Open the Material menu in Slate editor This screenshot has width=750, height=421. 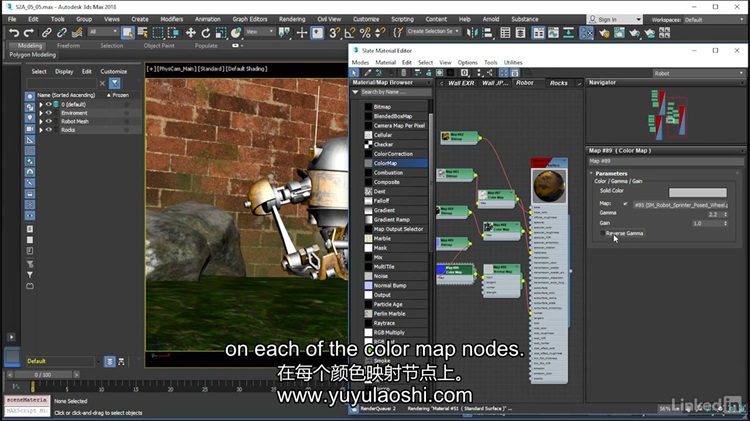(386, 62)
